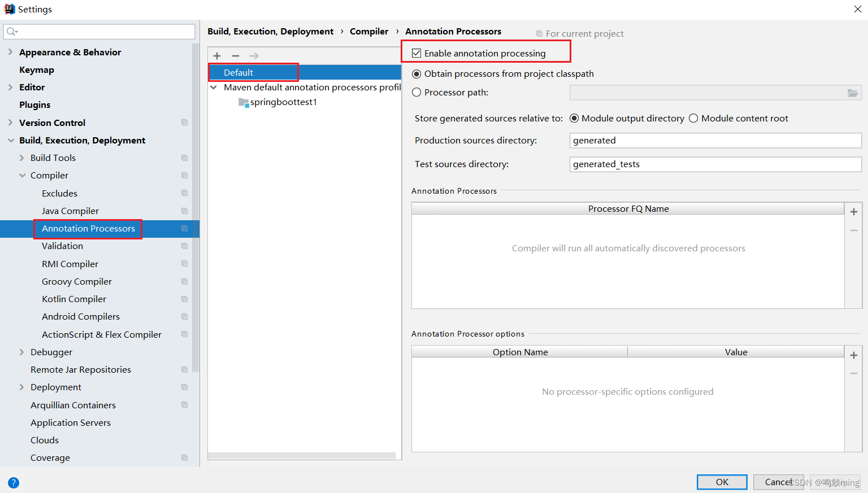
Task: Click Option Name column header
Action: coord(520,352)
